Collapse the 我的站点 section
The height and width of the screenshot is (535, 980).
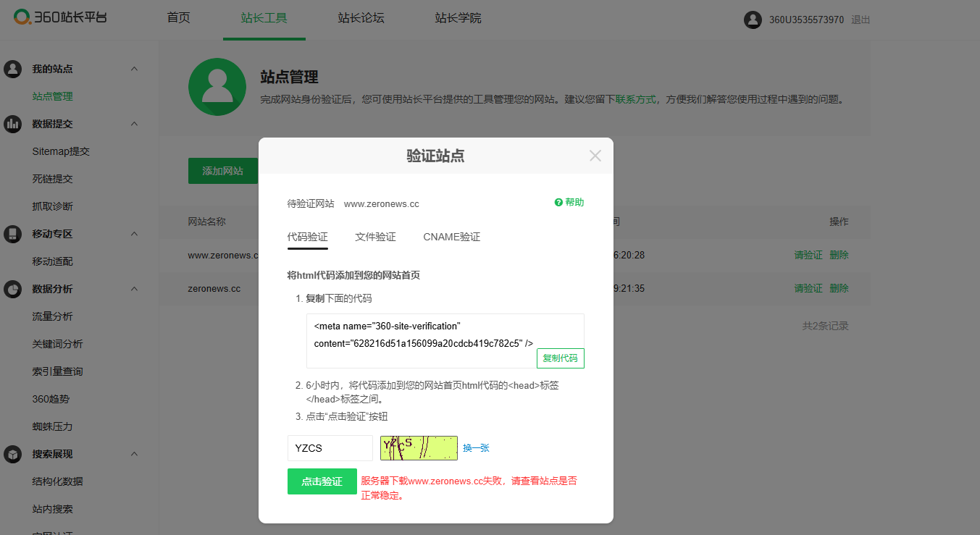pos(134,69)
